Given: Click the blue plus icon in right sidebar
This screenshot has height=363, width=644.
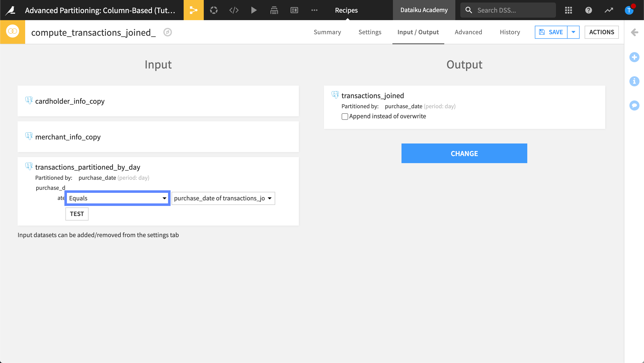Looking at the screenshot, I should click(x=634, y=57).
